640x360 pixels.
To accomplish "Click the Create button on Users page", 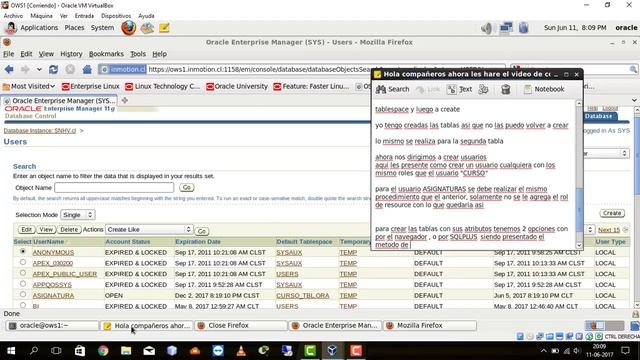I will (x=612, y=213).
